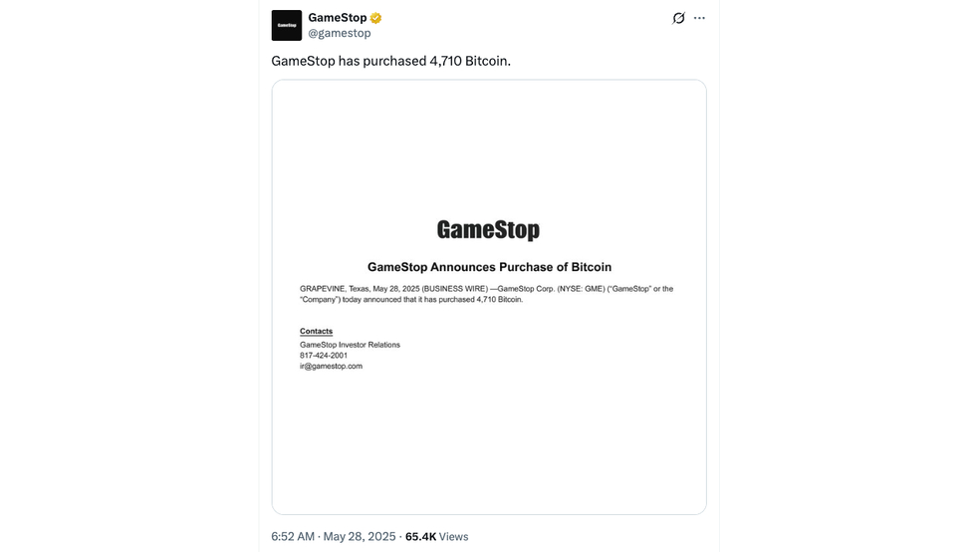Click the phone number 817-424-2001

pyautogui.click(x=324, y=355)
